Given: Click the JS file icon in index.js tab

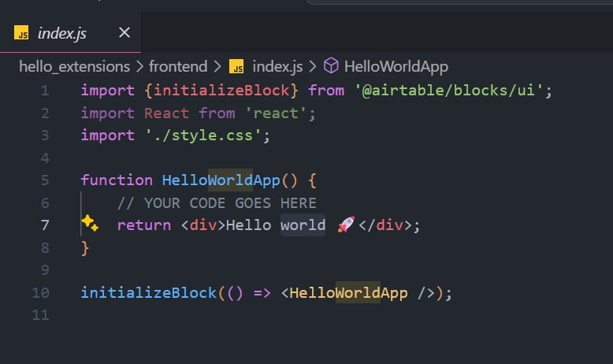Looking at the screenshot, I should pos(21,33).
